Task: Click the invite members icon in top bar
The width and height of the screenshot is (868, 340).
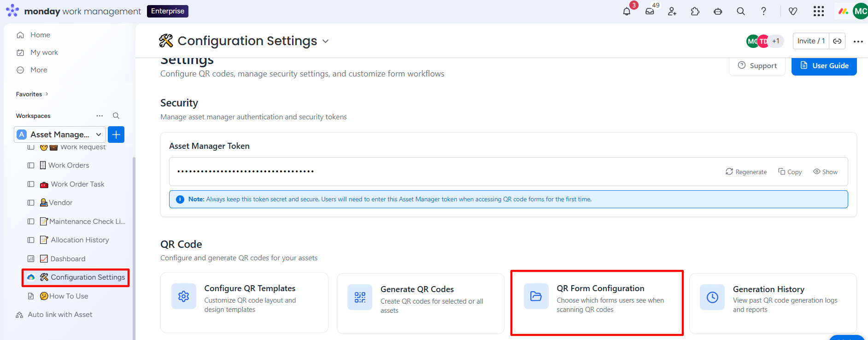Action: (x=672, y=12)
